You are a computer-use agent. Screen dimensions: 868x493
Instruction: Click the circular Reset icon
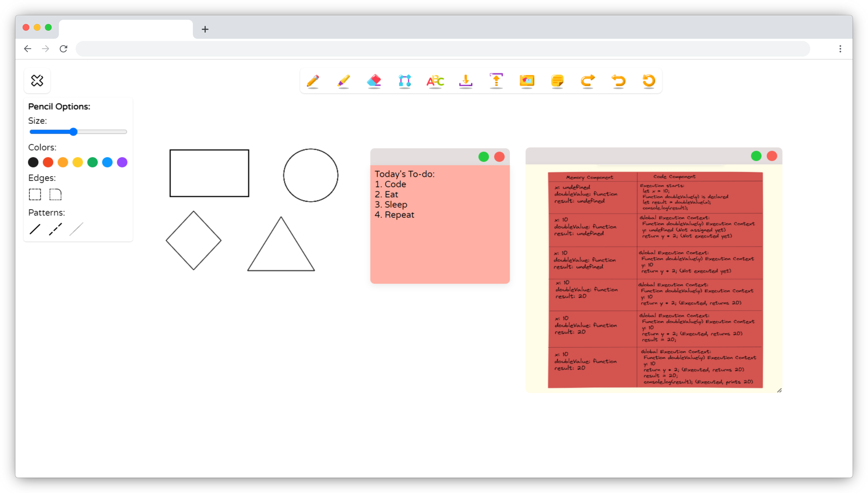(649, 81)
